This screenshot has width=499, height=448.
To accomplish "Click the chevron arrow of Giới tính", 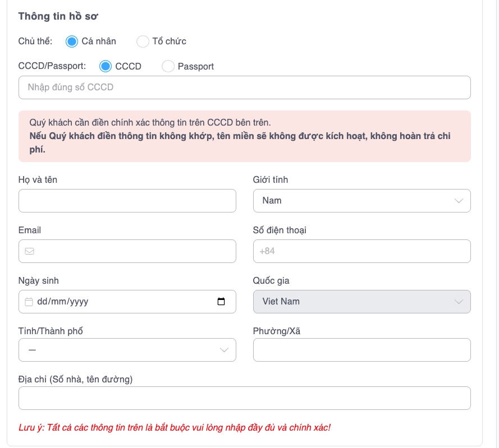I will pos(459,201).
